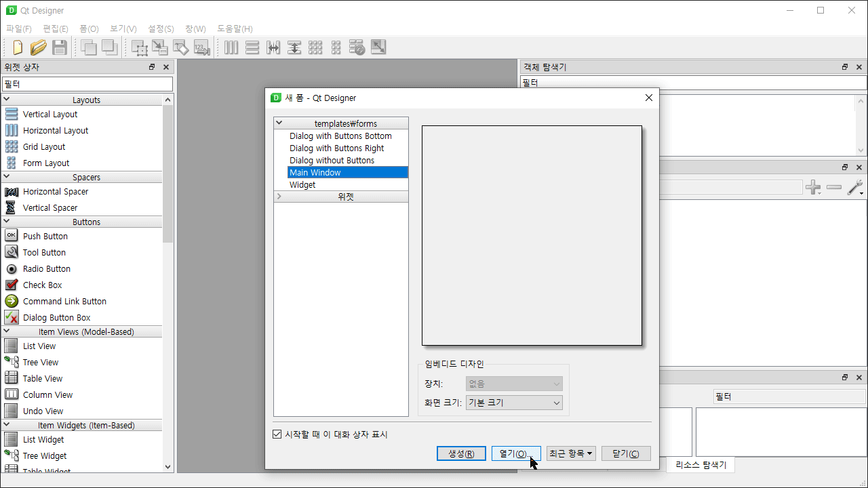Open the 화면 크기 combo box
This screenshot has width=868, height=488.
[x=515, y=403]
